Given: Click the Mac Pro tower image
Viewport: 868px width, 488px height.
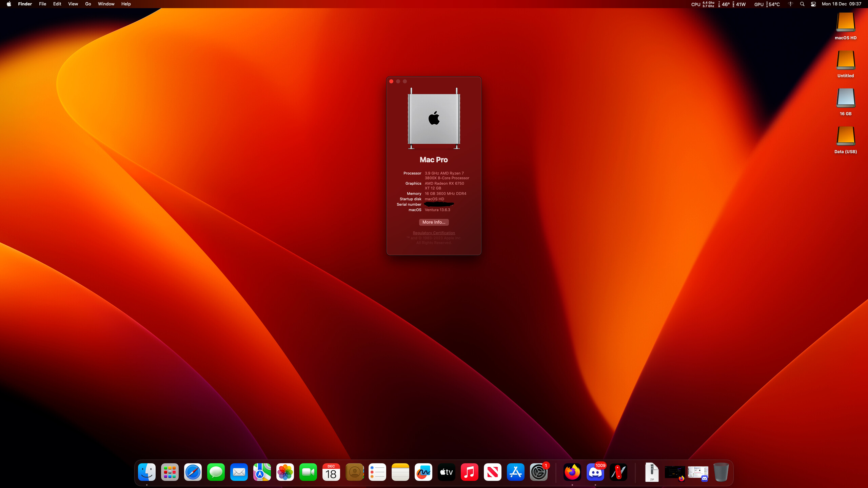Looking at the screenshot, I should 434,118.
